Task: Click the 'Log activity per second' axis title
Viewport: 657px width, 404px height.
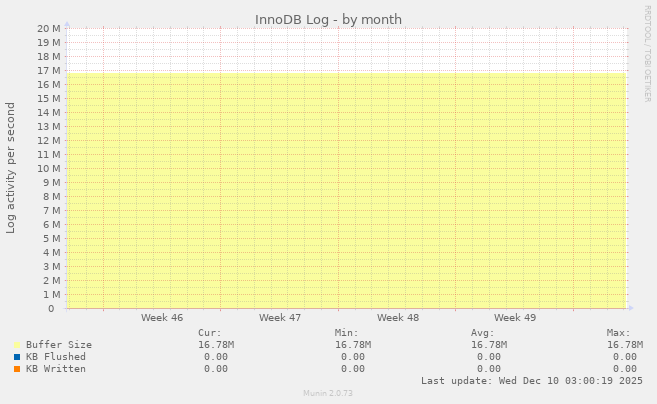Action: (10, 168)
